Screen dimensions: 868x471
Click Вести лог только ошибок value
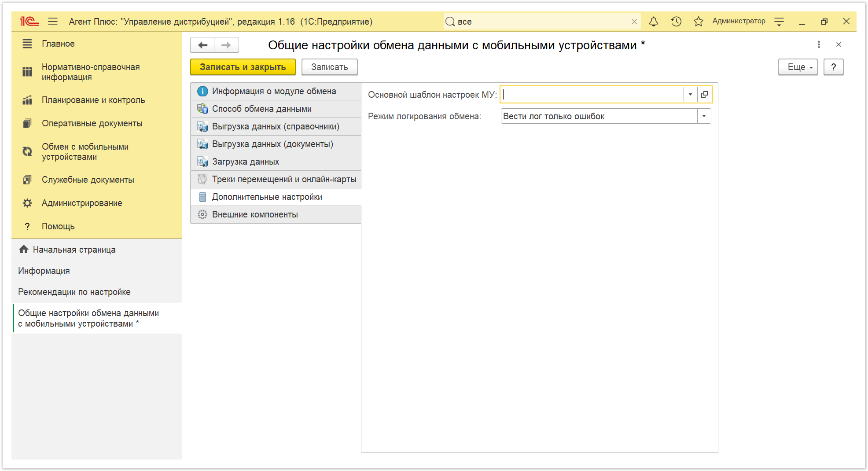coord(554,116)
